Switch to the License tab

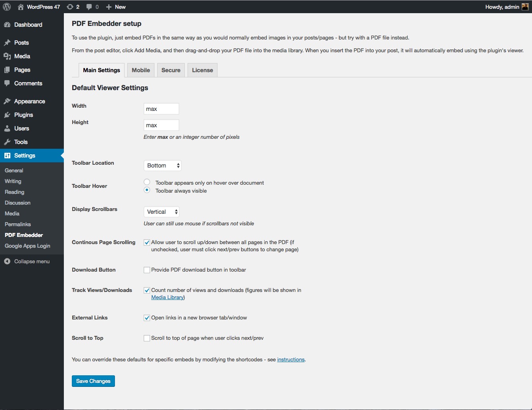click(202, 70)
